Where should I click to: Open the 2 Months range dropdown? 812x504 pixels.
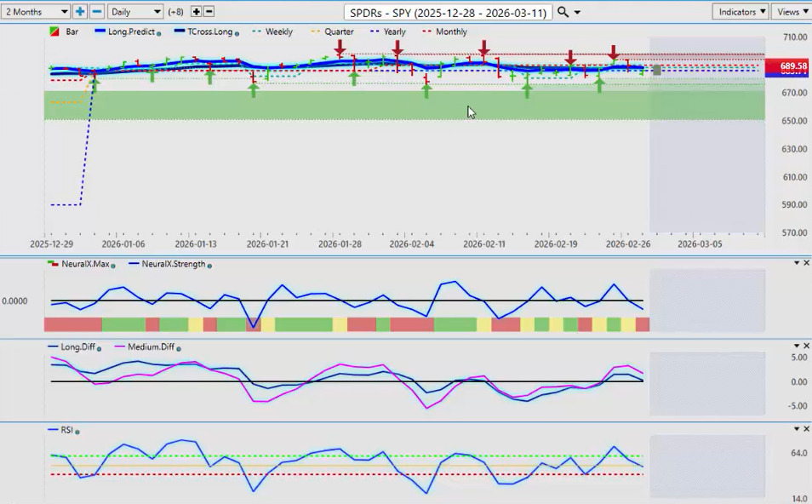coord(36,11)
